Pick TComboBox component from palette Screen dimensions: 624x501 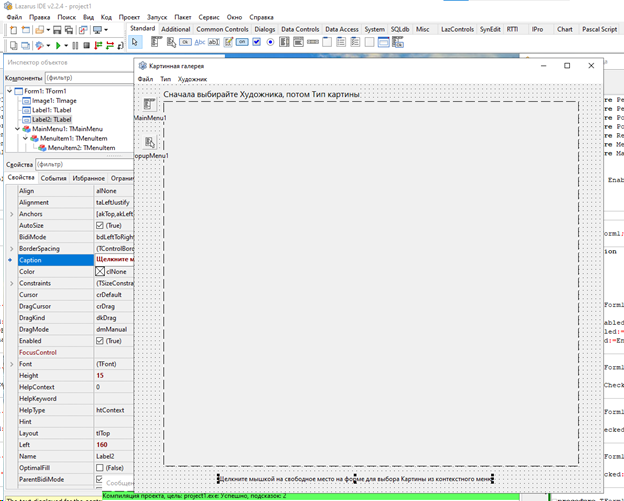(x=298, y=42)
